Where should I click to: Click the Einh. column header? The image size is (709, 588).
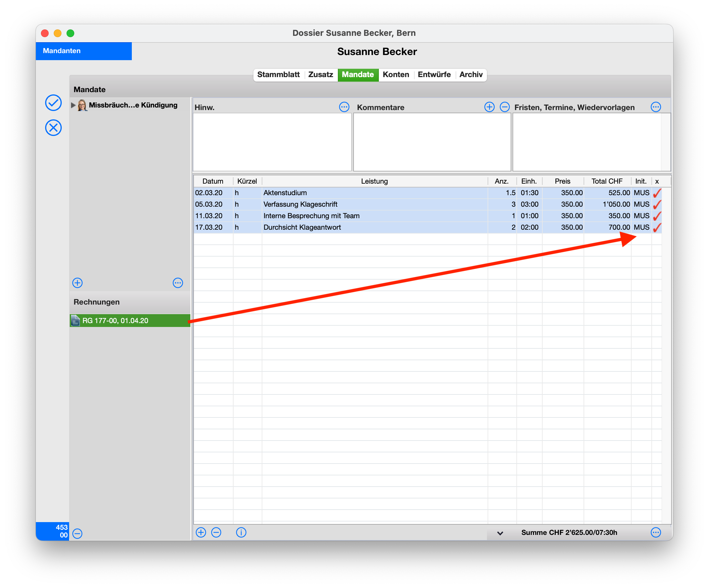pyautogui.click(x=529, y=181)
